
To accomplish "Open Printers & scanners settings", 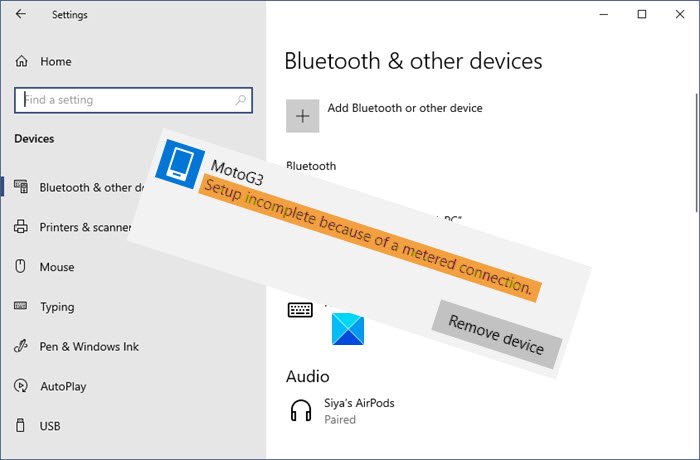I will point(74,227).
